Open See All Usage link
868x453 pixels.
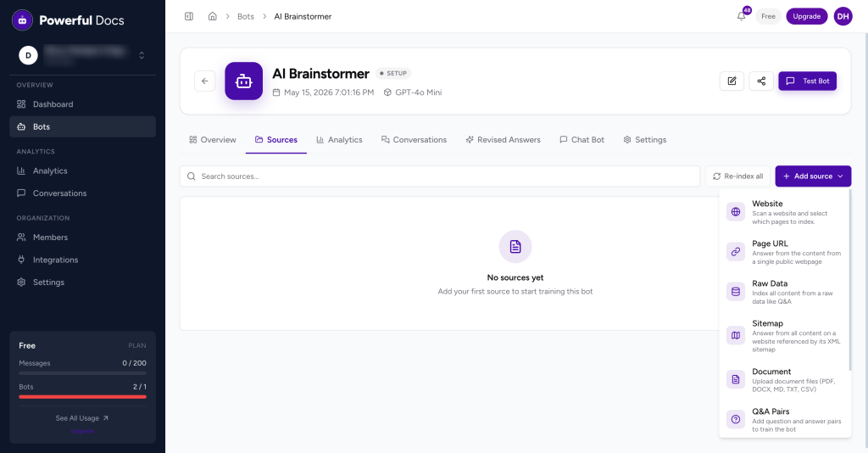82,418
